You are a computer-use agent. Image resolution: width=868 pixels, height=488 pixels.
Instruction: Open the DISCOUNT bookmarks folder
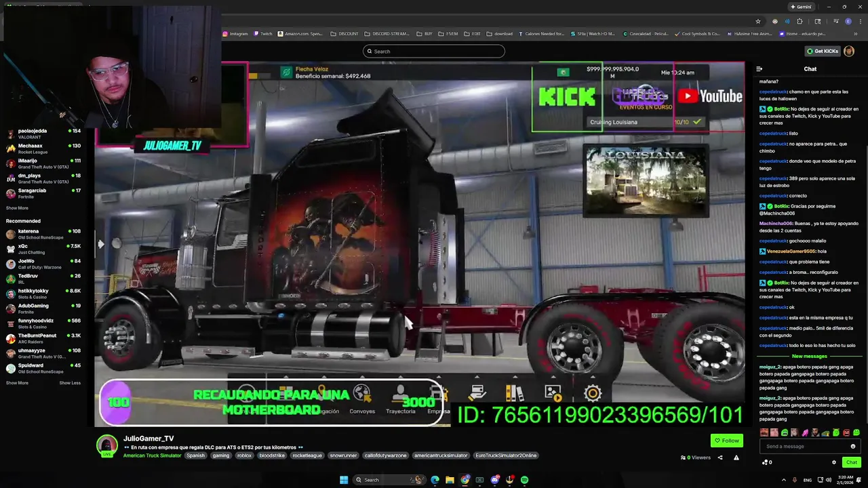[x=344, y=33]
